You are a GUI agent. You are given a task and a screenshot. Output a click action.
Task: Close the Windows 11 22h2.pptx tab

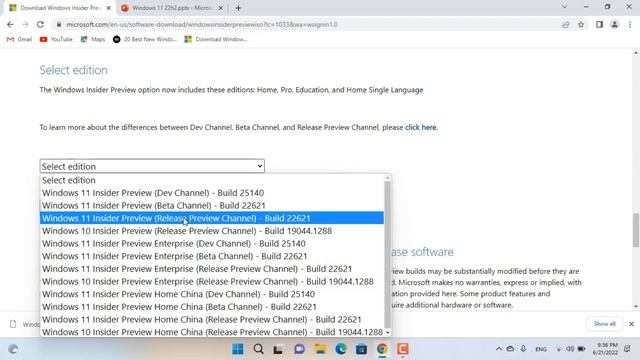click(x=220, y=8)
